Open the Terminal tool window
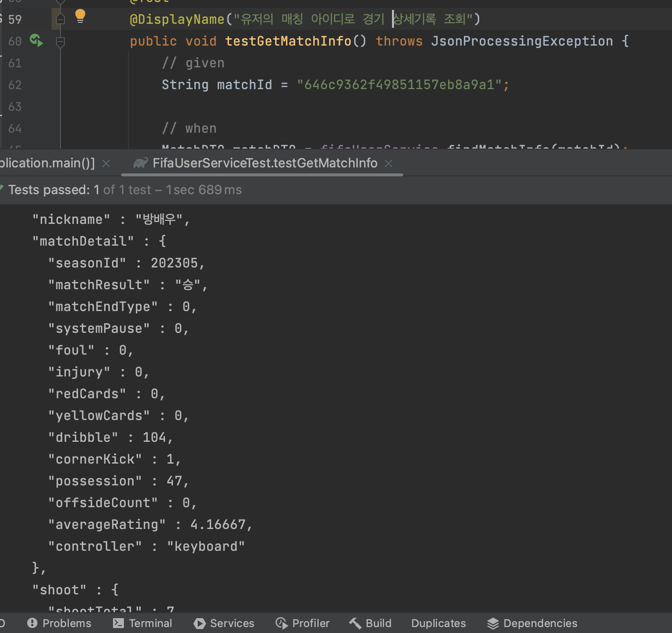The width and height of the screenshot is (672, 633). click(x=142, y=623)
